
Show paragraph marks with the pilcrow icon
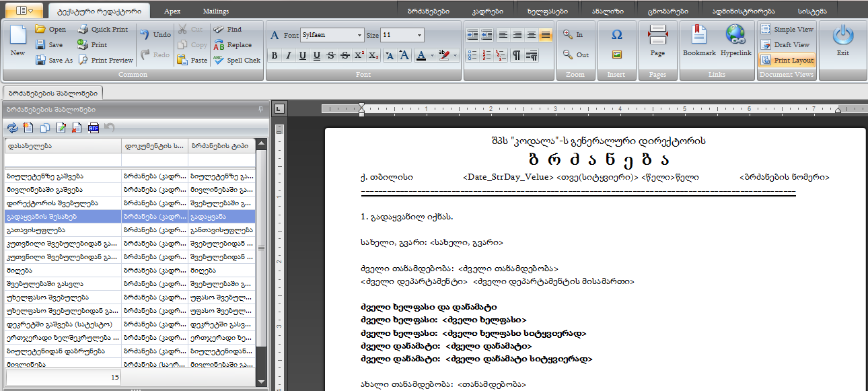click(x=516, y=55)
